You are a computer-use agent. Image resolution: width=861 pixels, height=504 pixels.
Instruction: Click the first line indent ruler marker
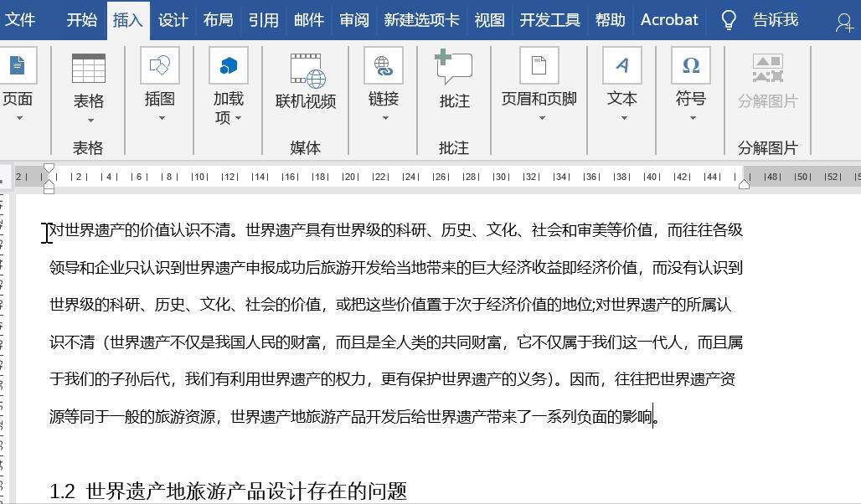[49, 168]
